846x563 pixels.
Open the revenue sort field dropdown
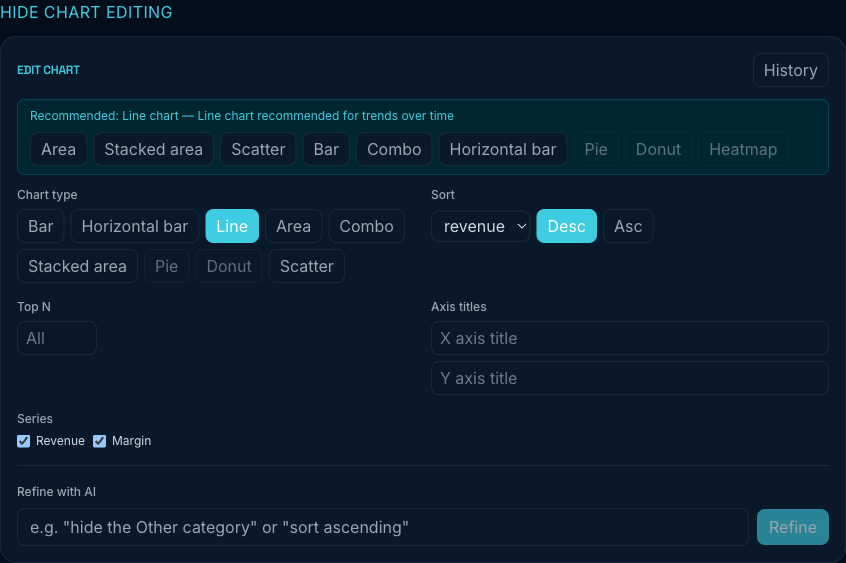(480, 226)
